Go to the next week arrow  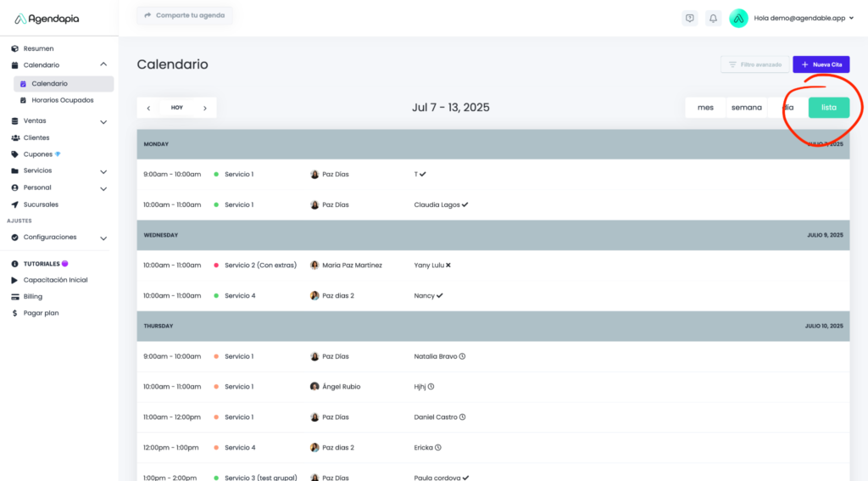[204, 108]
